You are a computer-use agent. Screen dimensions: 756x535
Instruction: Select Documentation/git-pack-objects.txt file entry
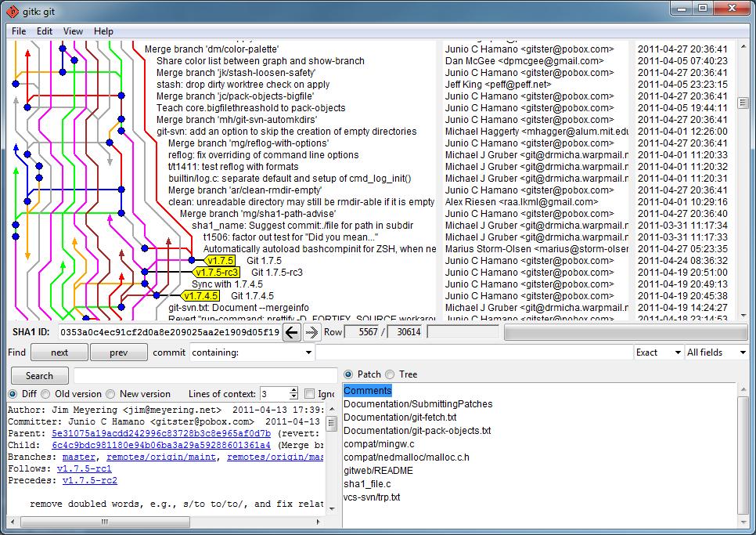(x=417, y=430)
